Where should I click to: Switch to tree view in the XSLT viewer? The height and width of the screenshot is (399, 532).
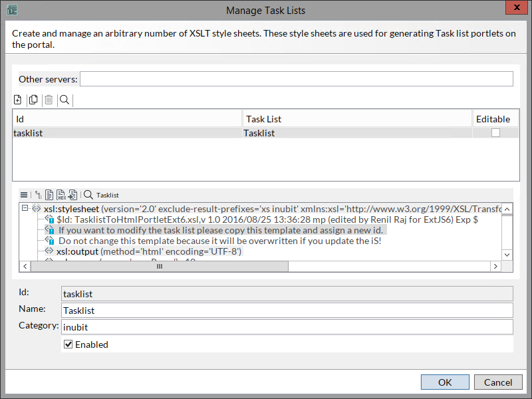click(38, 195)
